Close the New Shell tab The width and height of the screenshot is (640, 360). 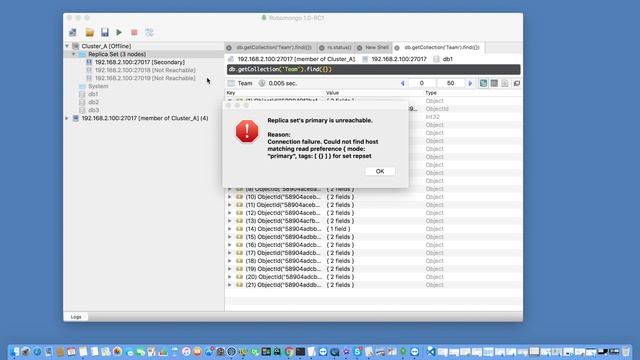(x=360, y=48)
